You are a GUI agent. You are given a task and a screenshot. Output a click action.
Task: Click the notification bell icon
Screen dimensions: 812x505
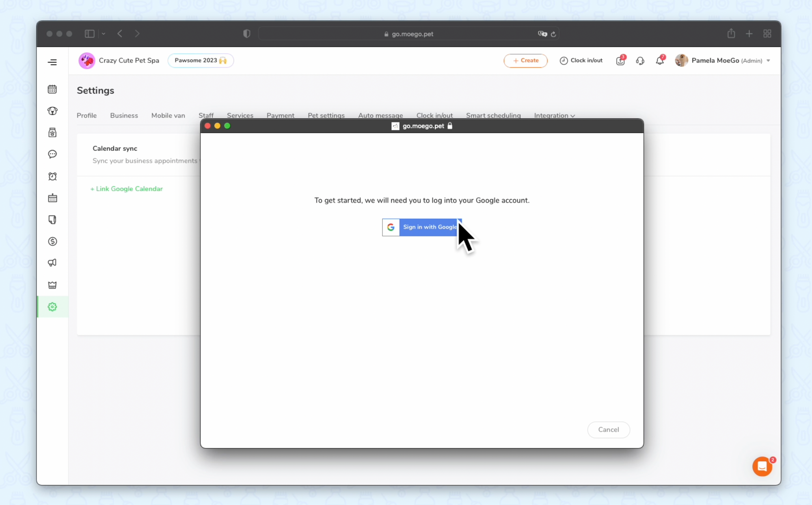pyautogui.click(x=660, y=61)
